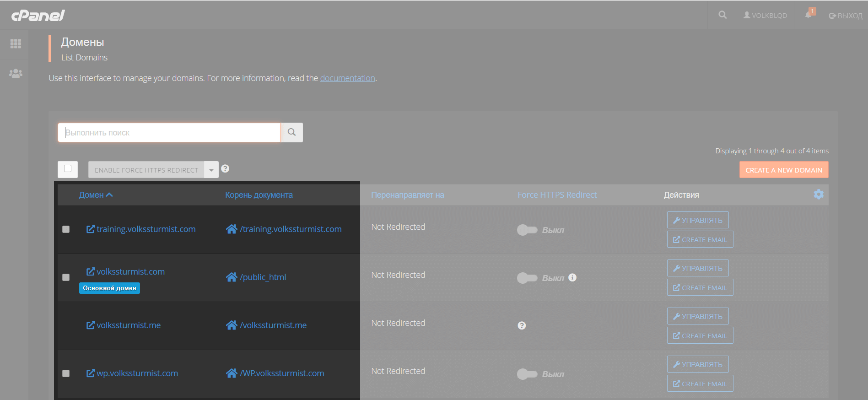Click 'Displaying 1 through 4' items text
868x400 pixels.
(x=772, y=151)
